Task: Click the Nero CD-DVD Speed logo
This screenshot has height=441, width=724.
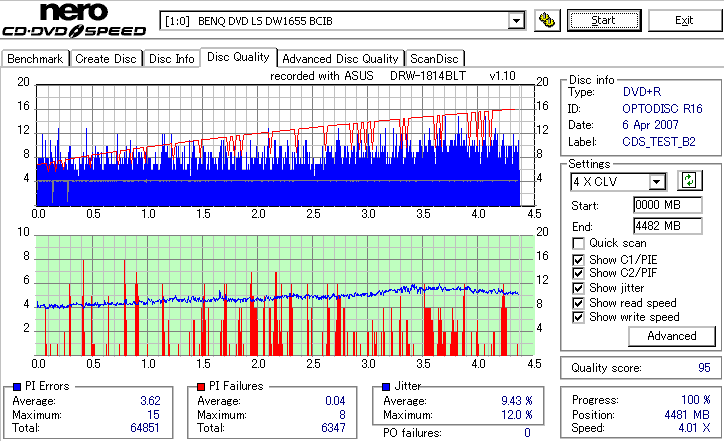Action: tap(74, 20)
